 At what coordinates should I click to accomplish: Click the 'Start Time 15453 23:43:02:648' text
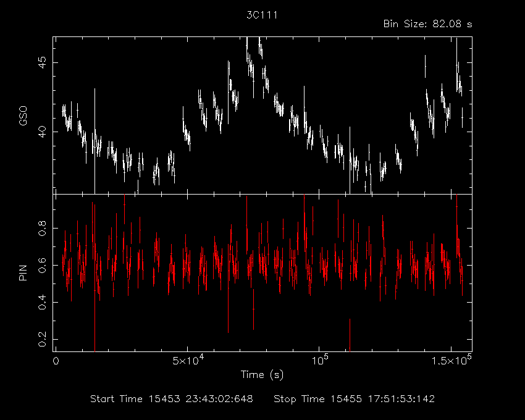tap(172, 399)
